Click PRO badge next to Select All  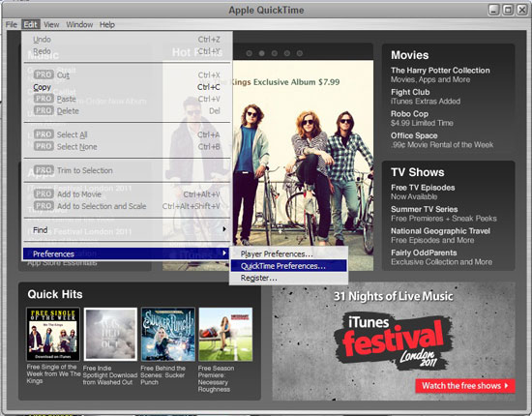point(44,134)
